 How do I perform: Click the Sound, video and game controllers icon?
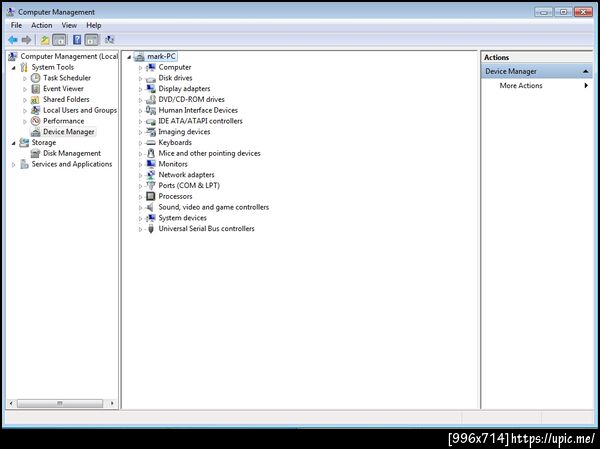click(x=151, y=207)
